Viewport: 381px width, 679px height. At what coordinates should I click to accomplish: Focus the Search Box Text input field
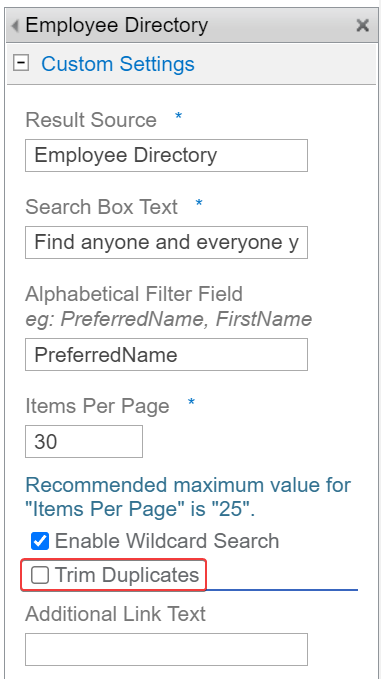[166, 242]
